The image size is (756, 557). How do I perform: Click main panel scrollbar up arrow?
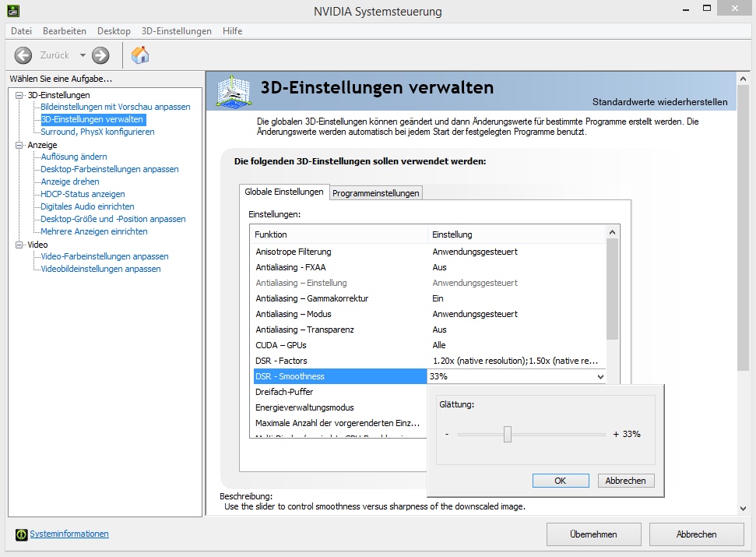click(x=743, y=79)
